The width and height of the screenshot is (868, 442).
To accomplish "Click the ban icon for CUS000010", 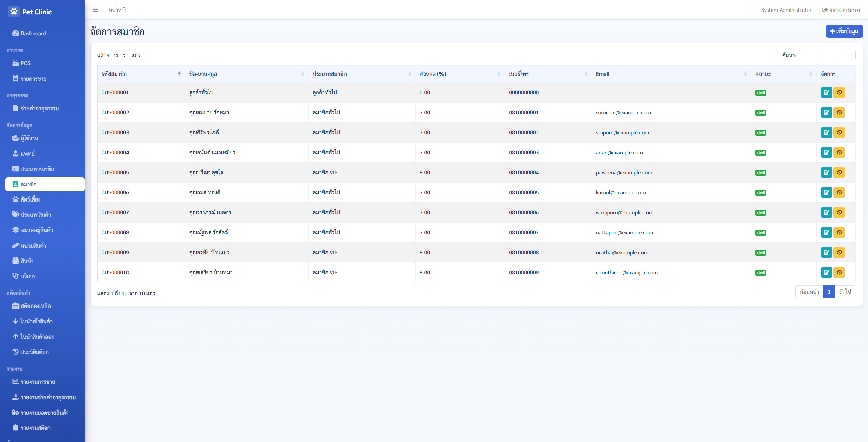I will [x=839, y=272].
